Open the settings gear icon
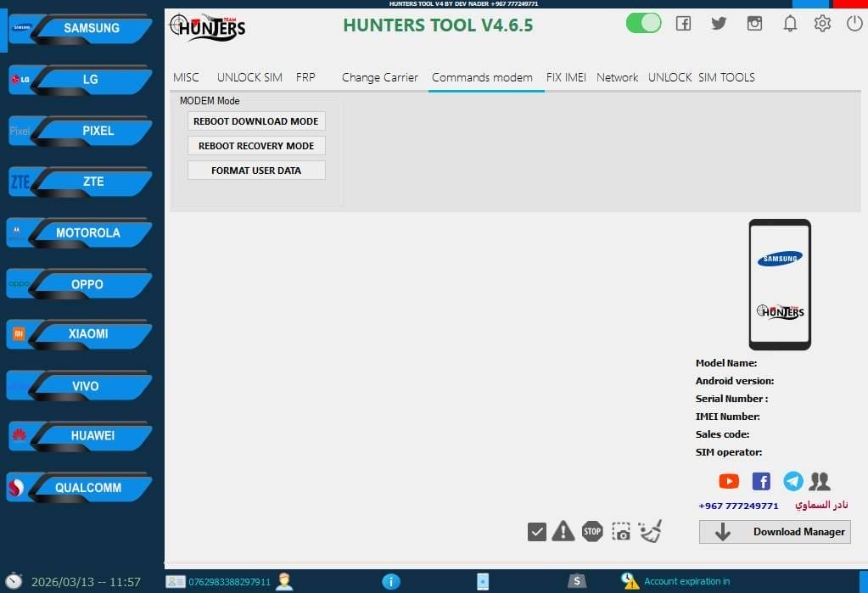 pos(821,24)
